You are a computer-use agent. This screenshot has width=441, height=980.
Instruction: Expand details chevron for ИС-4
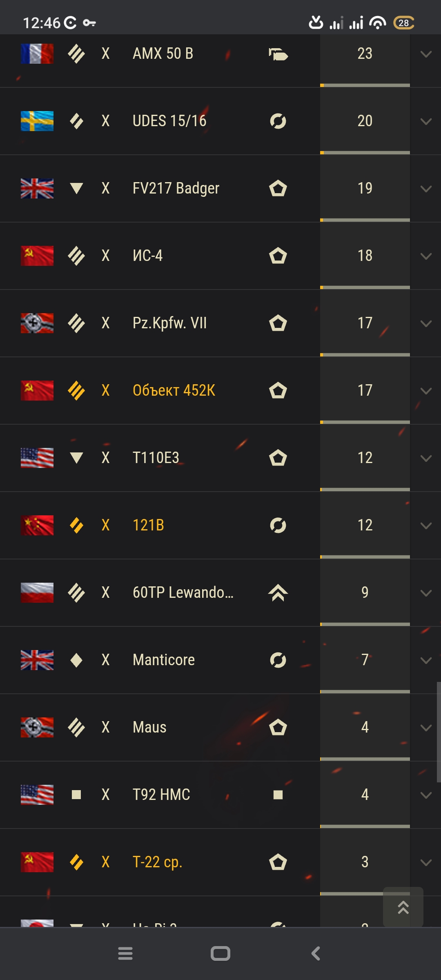point(426,256)
